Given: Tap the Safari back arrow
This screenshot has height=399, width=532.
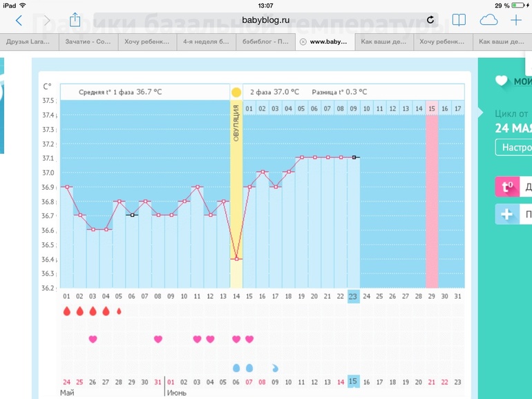Looking at the screenshot, I should (x=19, y=20).
